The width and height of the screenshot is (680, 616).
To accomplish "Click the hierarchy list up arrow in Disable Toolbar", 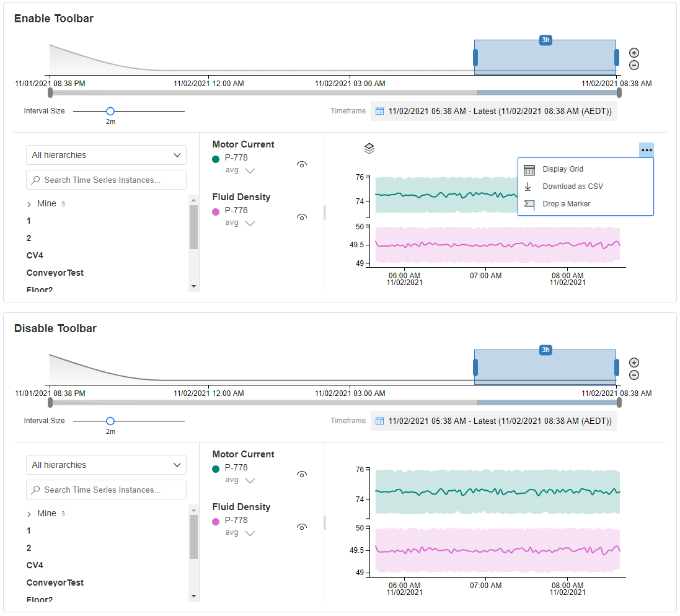I will pos(194,510).
